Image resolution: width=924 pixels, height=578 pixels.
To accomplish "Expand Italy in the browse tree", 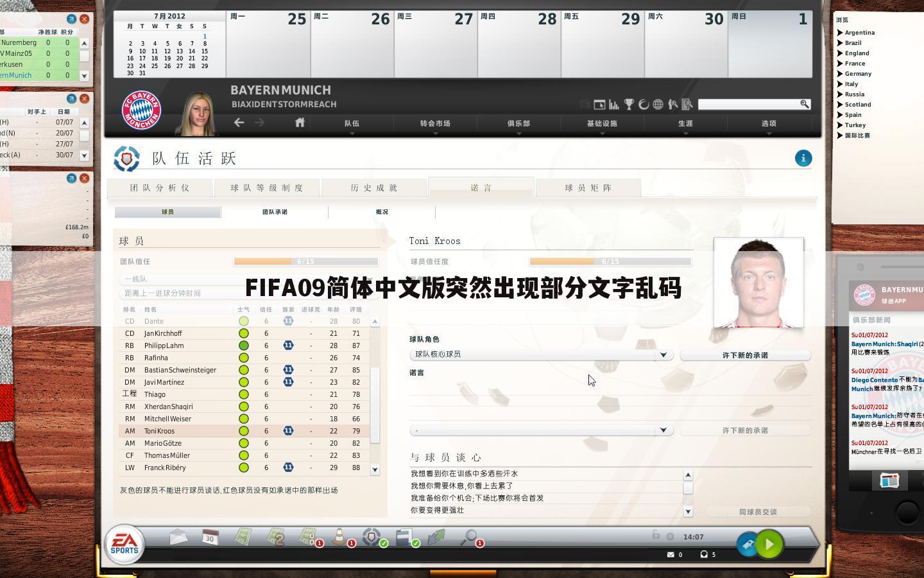I will (840, 84).
